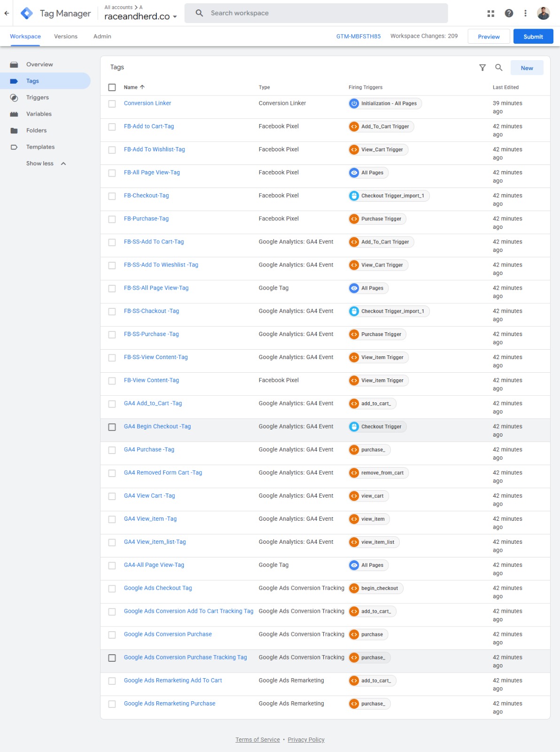Click the Preview button

point(489,37)
